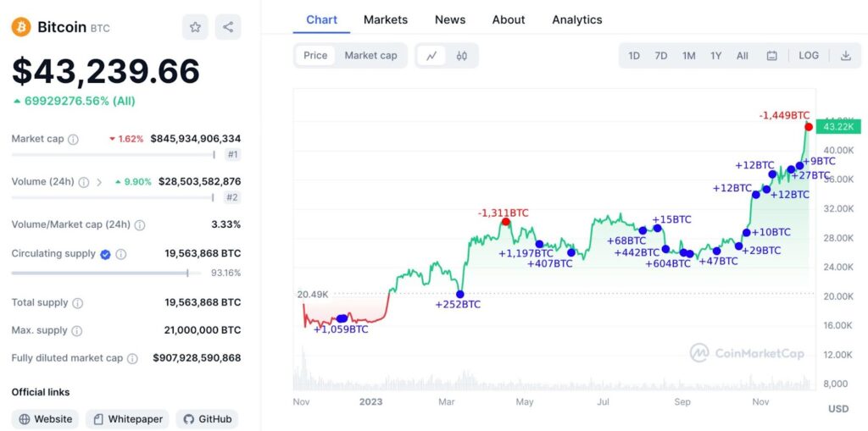
Task: Click Market cap info icon
Action: tap(73, 139)
